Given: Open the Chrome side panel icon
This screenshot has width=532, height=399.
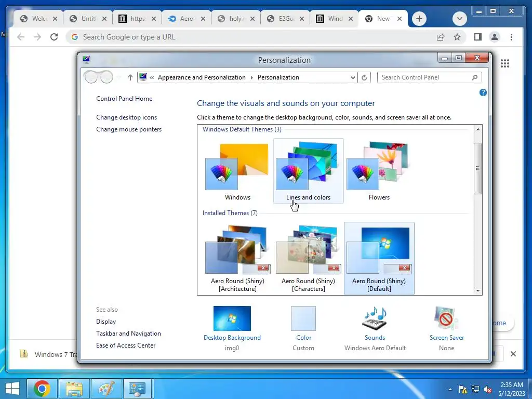Looking at the screenshot, I should click(478, 37).
